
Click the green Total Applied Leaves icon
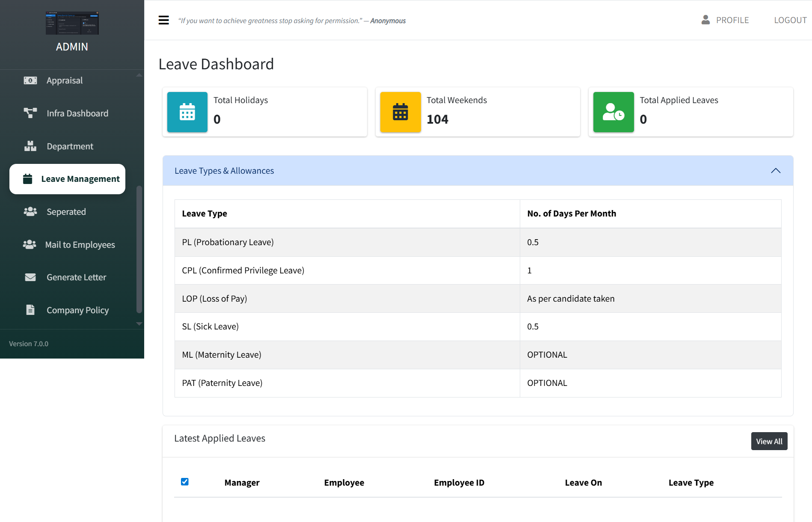(613, 112)
